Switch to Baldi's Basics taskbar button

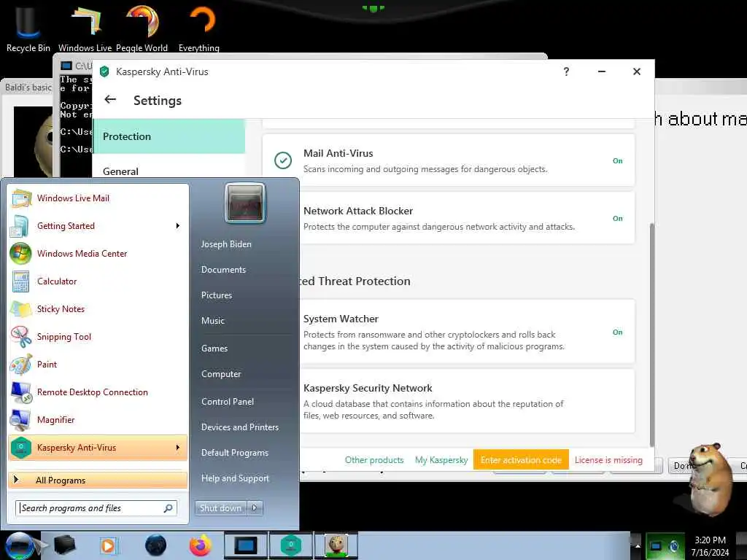[x=336, y=545]
